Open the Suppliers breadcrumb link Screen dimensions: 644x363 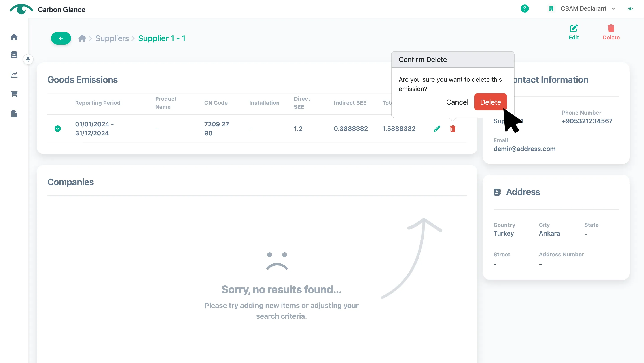(x=112, y=38)
